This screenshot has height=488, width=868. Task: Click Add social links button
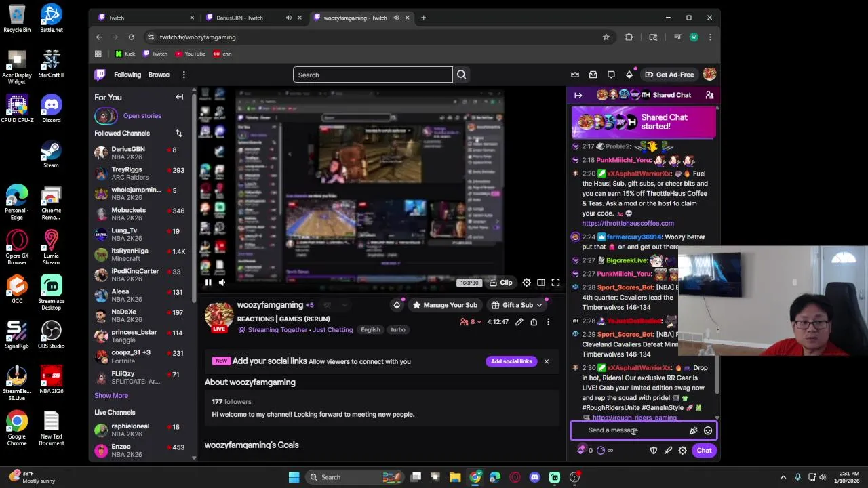[x=511, y=361]
